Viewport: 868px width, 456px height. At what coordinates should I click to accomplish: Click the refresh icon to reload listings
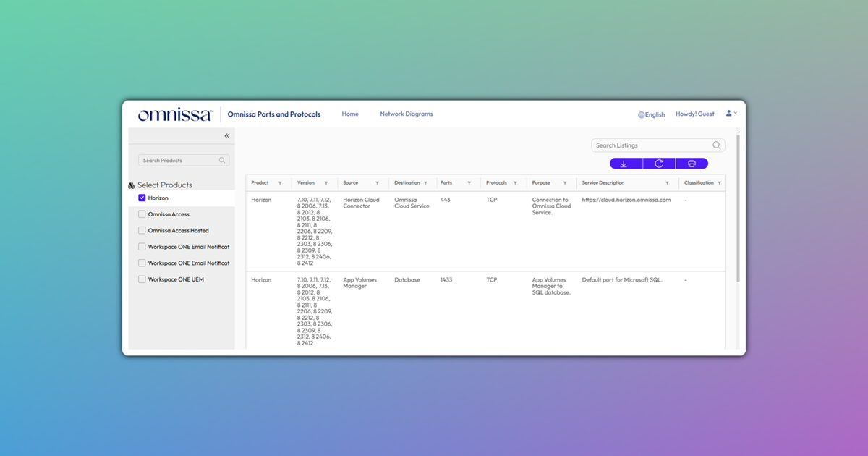tap(658, 164)
